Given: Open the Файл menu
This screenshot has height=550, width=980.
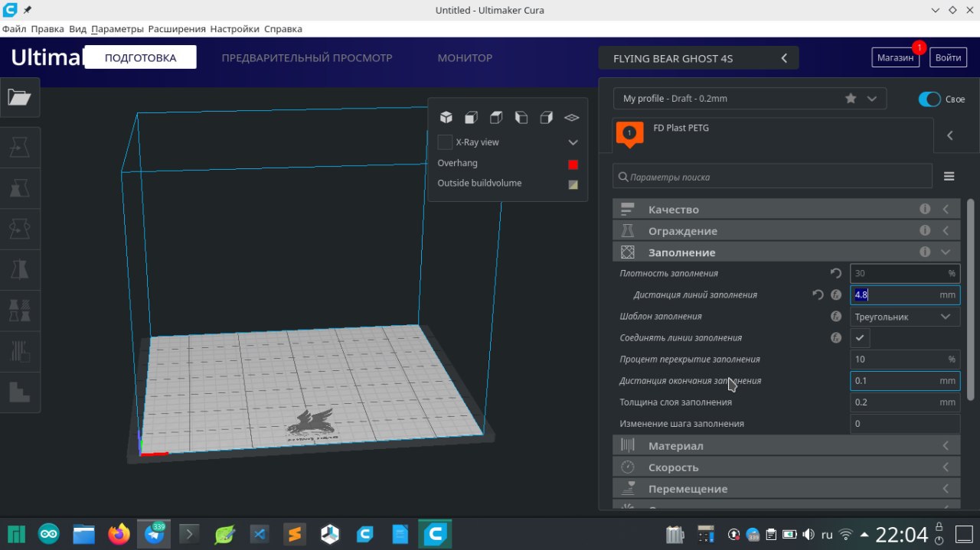Looking at the screenshot, I should point(14,29).
